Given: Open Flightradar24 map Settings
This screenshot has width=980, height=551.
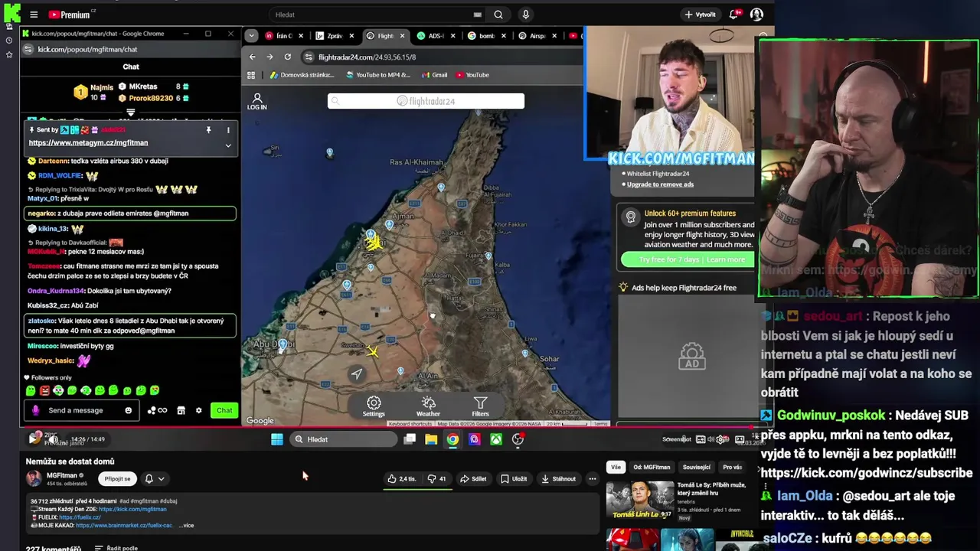Looking at the screenshot, I should pos(374,406).
